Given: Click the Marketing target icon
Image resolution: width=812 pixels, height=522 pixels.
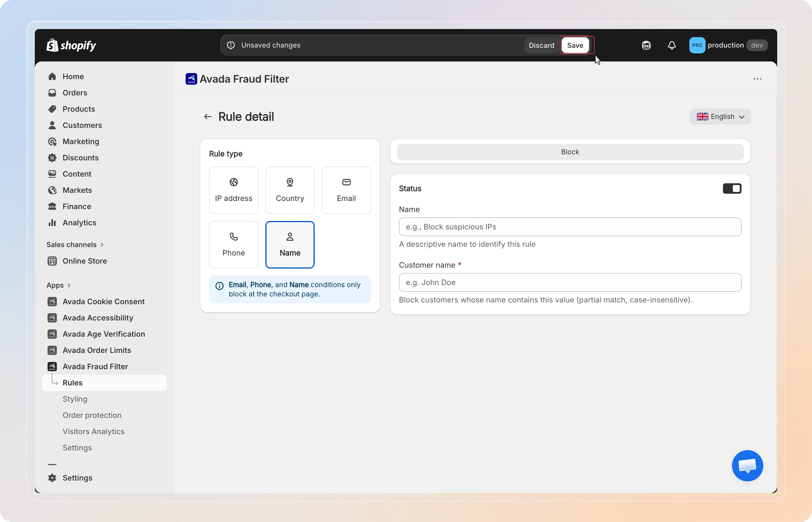Looking at the screenshot, I should pyautogui.click(x=52, y=142).
